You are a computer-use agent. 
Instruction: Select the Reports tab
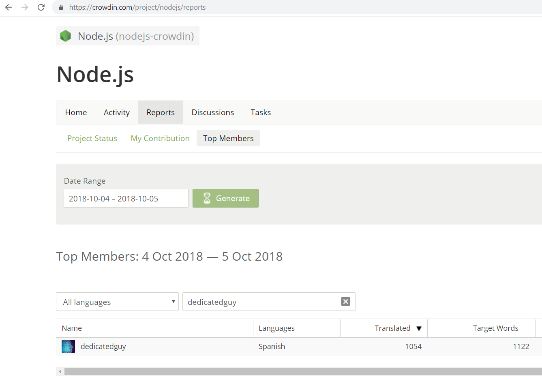point(161,112)
